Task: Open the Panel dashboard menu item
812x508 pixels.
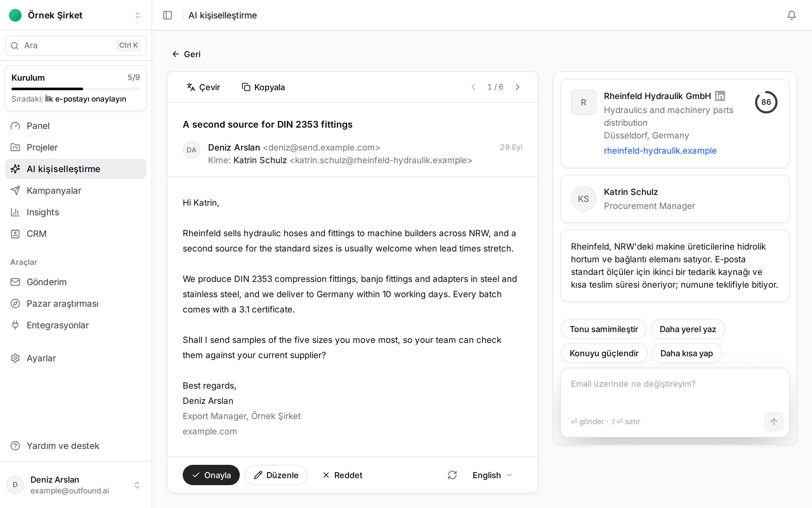Action: click(x=76, y=126)
